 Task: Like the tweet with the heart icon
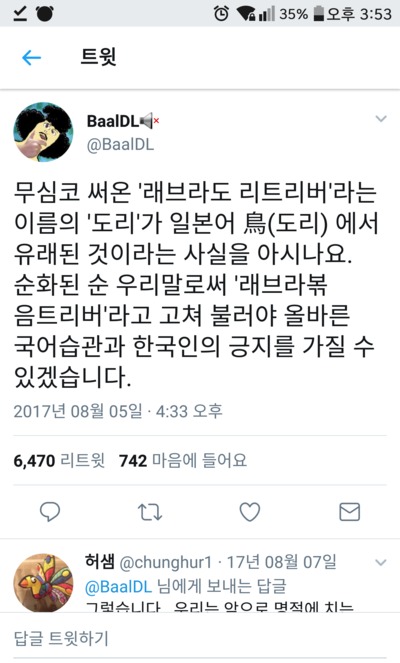coord(250,512)
